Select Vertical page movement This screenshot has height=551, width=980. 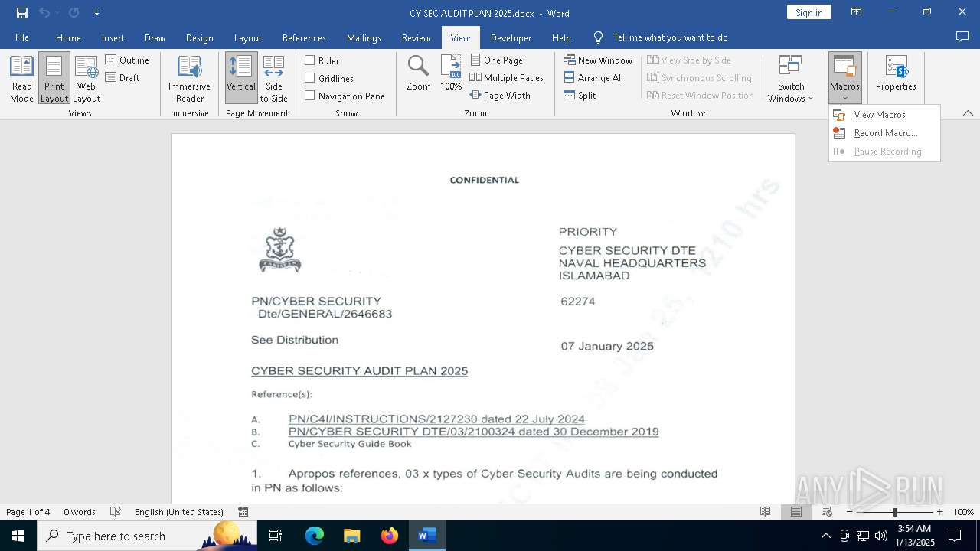(x=241, y=79)
